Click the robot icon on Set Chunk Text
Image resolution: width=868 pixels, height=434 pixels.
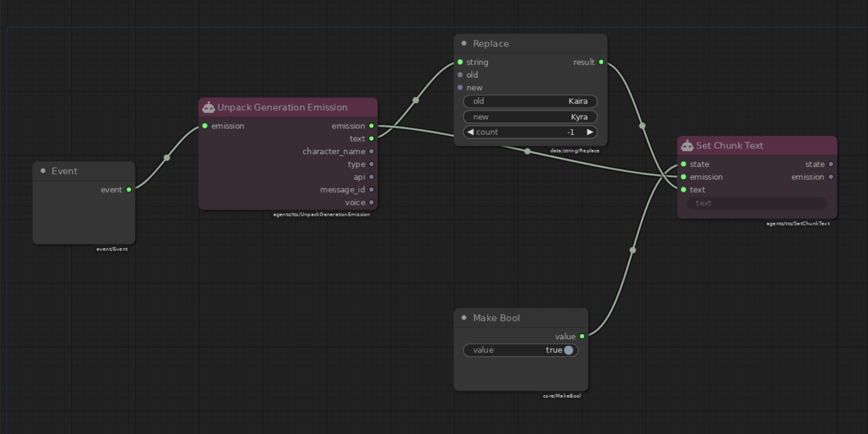pyautogui.click(x=687, y=146)
